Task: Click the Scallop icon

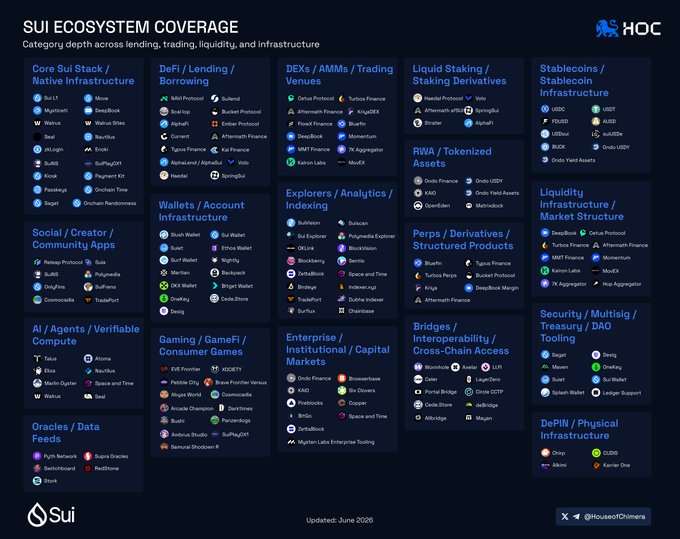Action: [164, 111]
